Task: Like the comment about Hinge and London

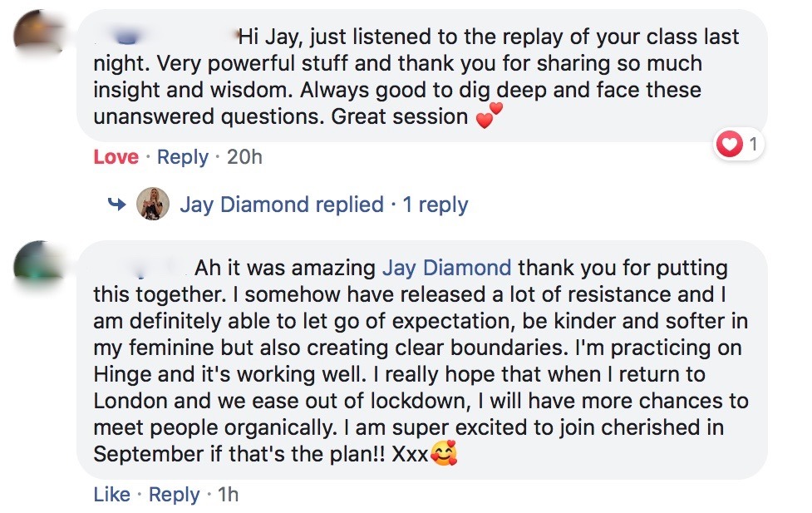Action: click(x=111, y=495)
